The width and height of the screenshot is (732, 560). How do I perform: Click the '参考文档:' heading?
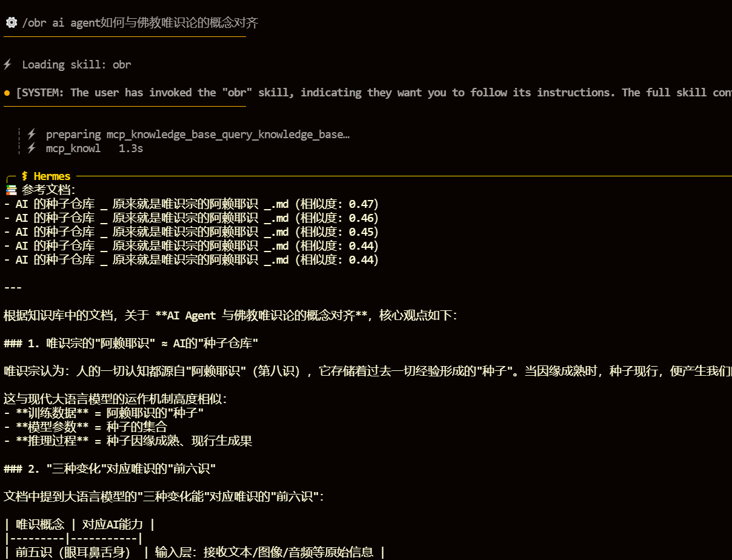[x=49, y=190]
